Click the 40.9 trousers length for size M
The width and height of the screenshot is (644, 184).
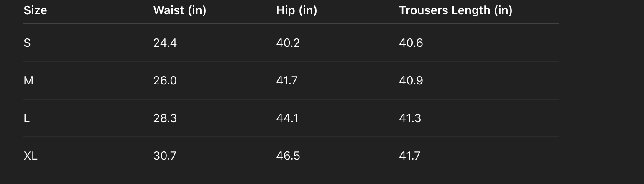(411, 81)
